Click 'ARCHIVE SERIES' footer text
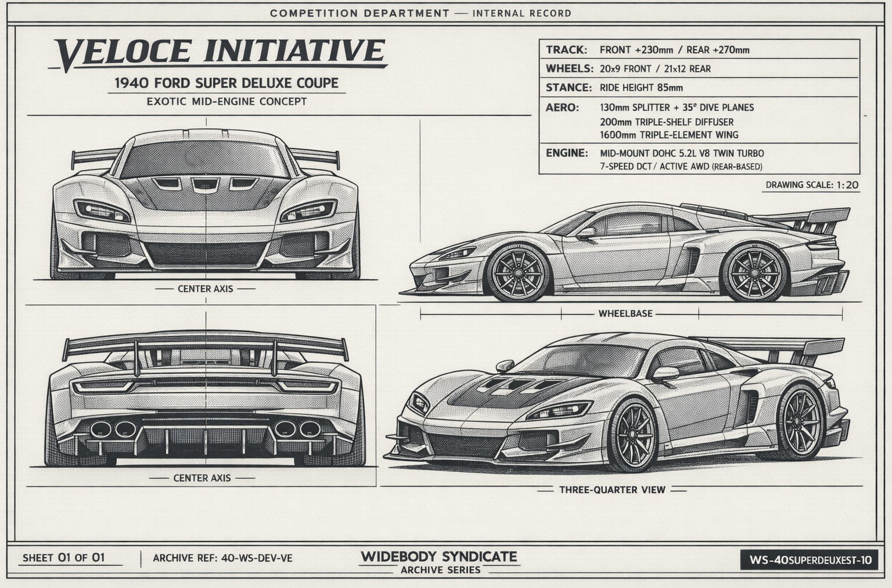Viewport: 892px width, 588px height. [440, 570]
